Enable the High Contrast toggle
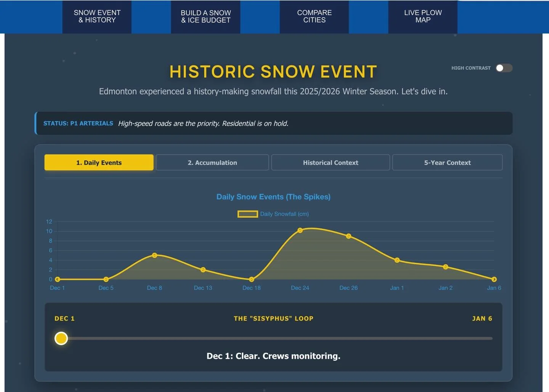 [x=503, y=68]
